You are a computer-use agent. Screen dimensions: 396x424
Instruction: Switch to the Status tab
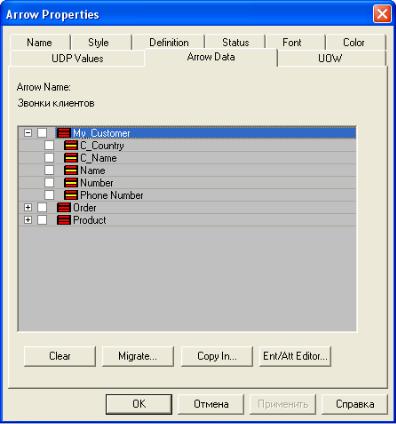coord(235,43)
